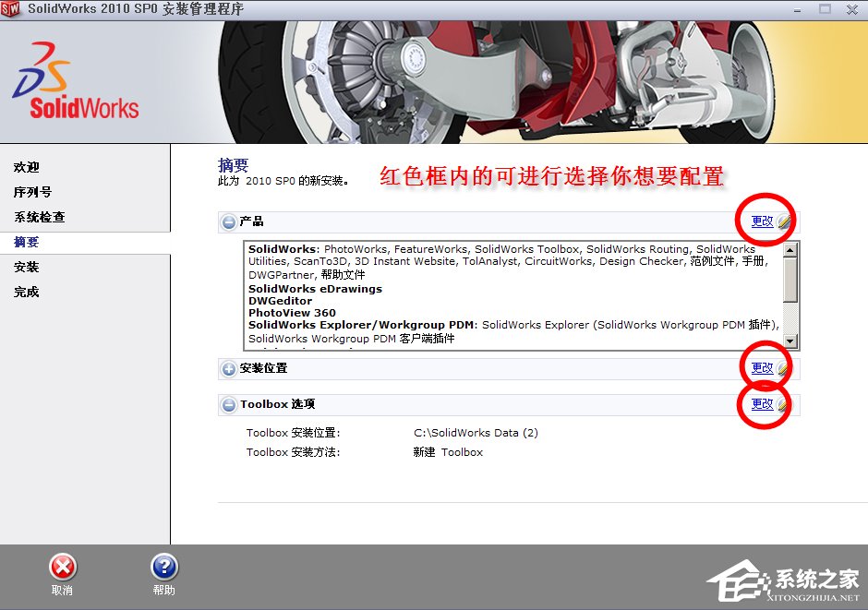Click the SolidWorks icon in the title bar
The image size is (868, 610).
(11, 9)
